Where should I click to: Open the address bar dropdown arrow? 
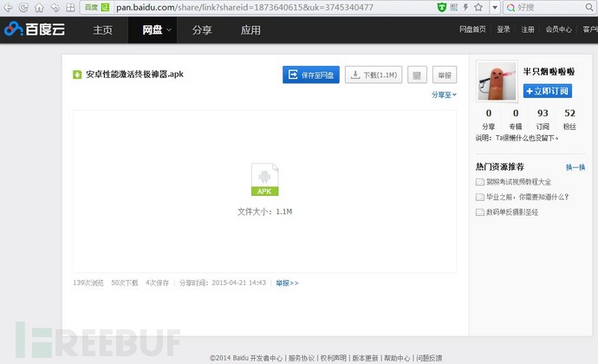[495, 7]
